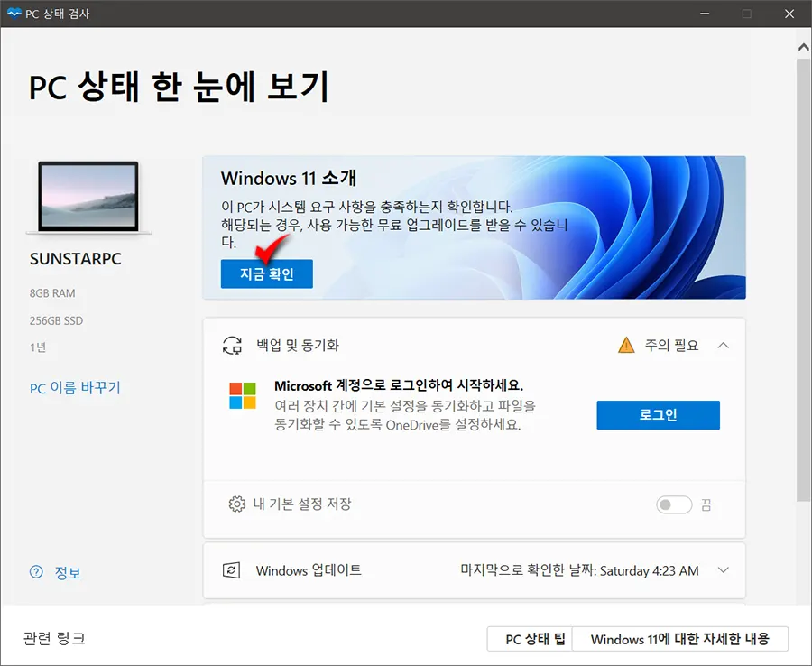The image size is (812, 666).
Task: Click the Windows 업데이트 refresh icon
Action: pyautogui.click(x=232, y=570)
